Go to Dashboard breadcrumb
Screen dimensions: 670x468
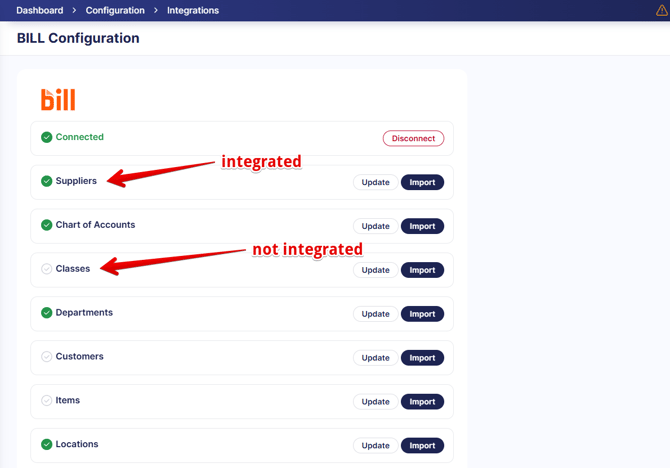(x=39, y=10)
